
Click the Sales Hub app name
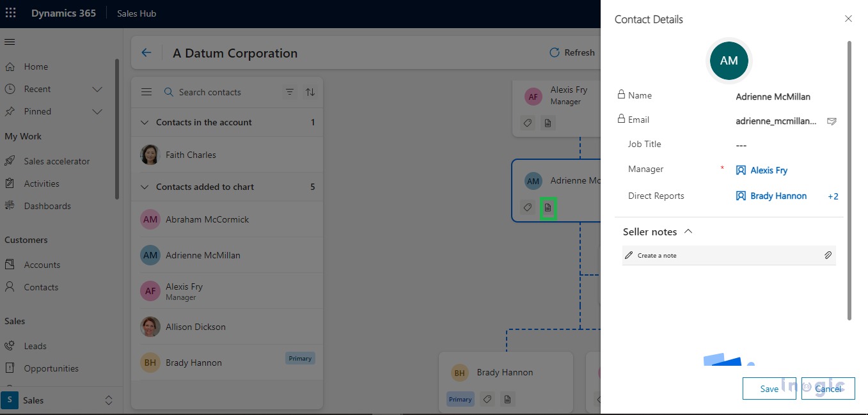(x=136, y=13)
